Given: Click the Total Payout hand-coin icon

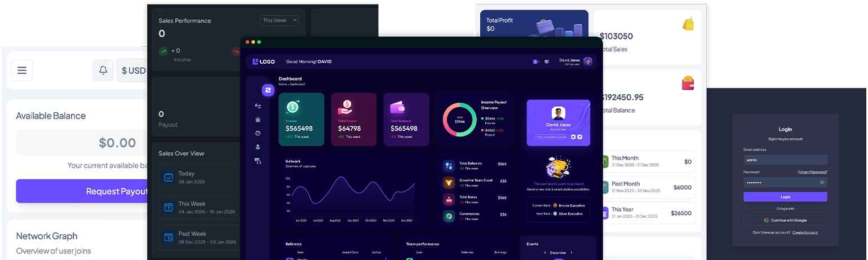Looking at the screenshot, I should (x=345, y=107).
